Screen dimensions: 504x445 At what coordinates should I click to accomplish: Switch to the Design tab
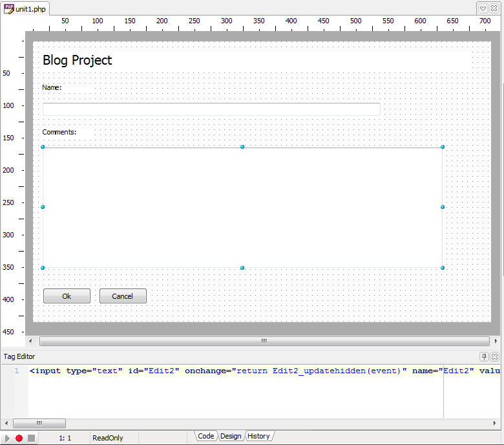pos(231,436)
